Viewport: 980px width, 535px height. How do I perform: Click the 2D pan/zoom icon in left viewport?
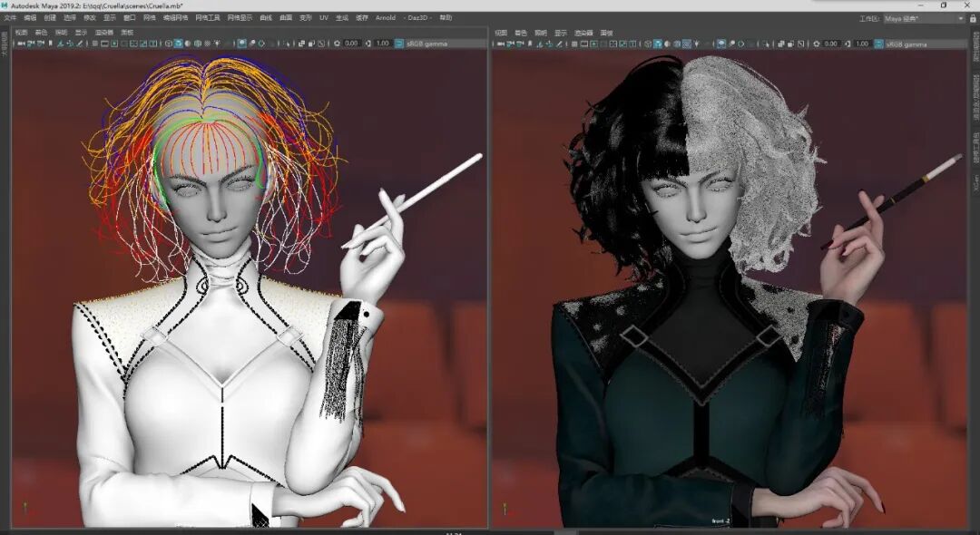coord(70,44)
